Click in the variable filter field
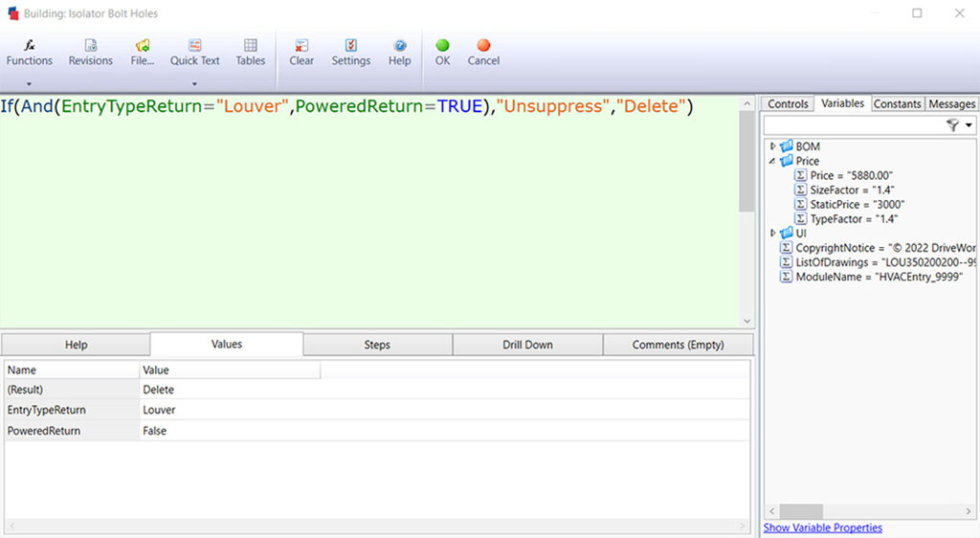 point(854,125)
